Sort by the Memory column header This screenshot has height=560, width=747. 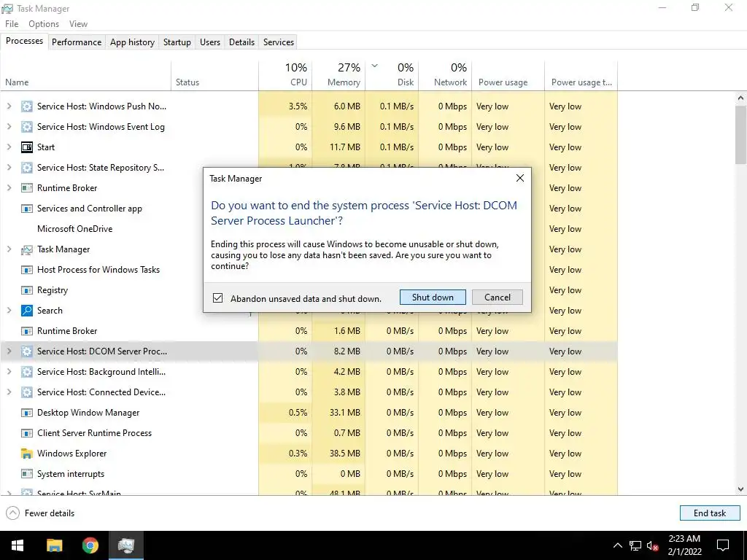[x=338, y=75]
